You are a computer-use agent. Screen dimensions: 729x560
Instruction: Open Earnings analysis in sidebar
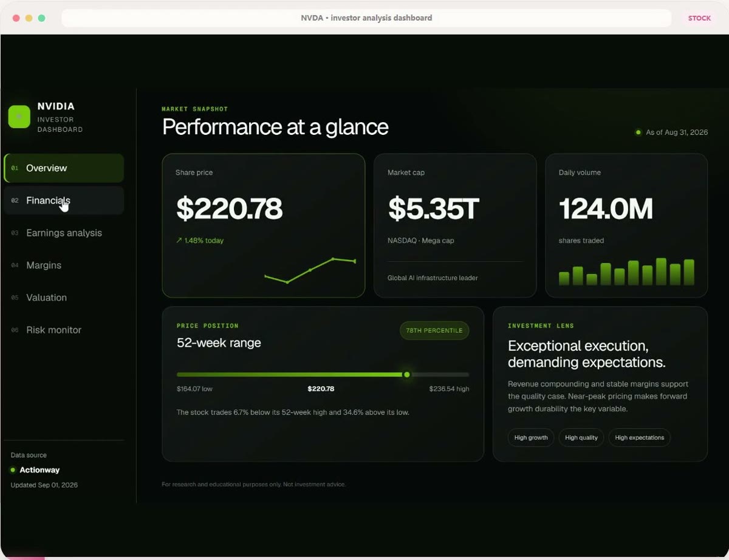64,233
